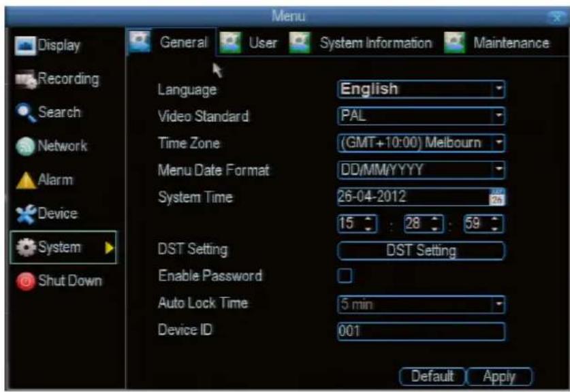Image resolution: width=570 pixels, height=392 pixels.
Task: Select Recording in the sidebar menu
Action: 57,79
